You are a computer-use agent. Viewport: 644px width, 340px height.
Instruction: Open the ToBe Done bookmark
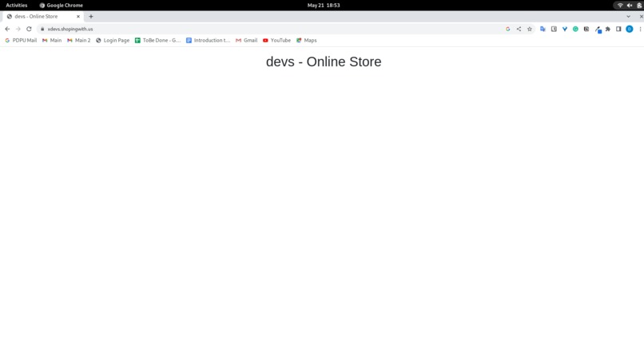[157, 40]
